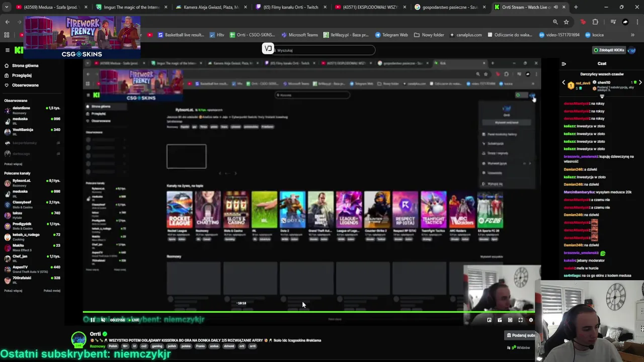
Task: Open Przeglądaj in the sidebar
Action: point(22,75)
